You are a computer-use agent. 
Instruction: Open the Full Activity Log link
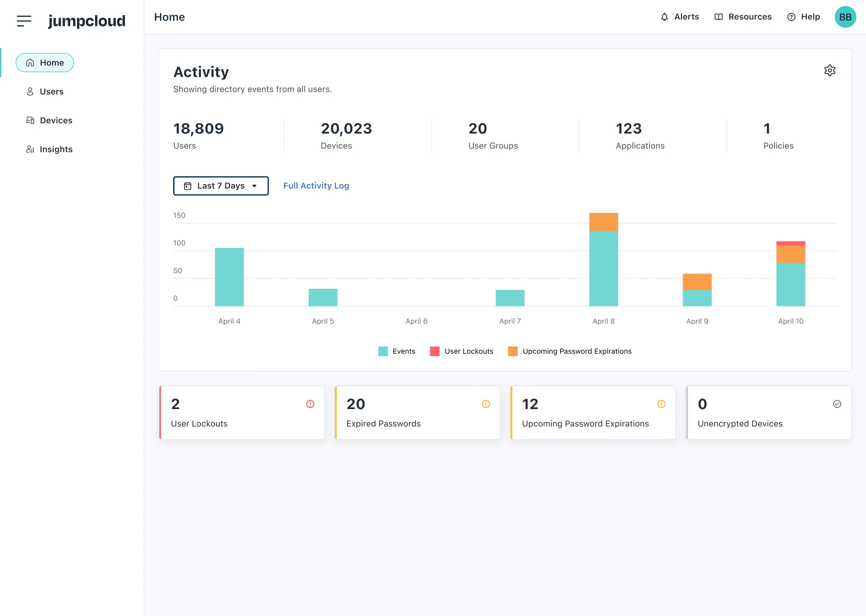[x=316, y=186]
